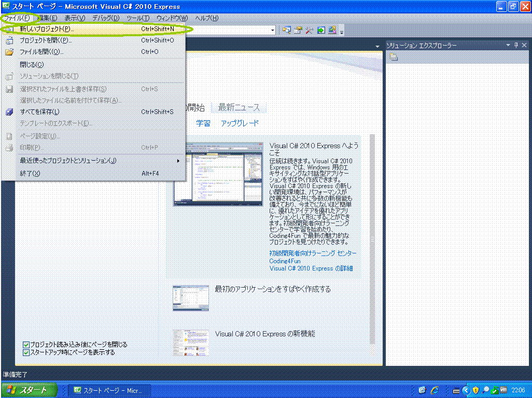Click the Start Page green arrow icon

click(320, 30)
